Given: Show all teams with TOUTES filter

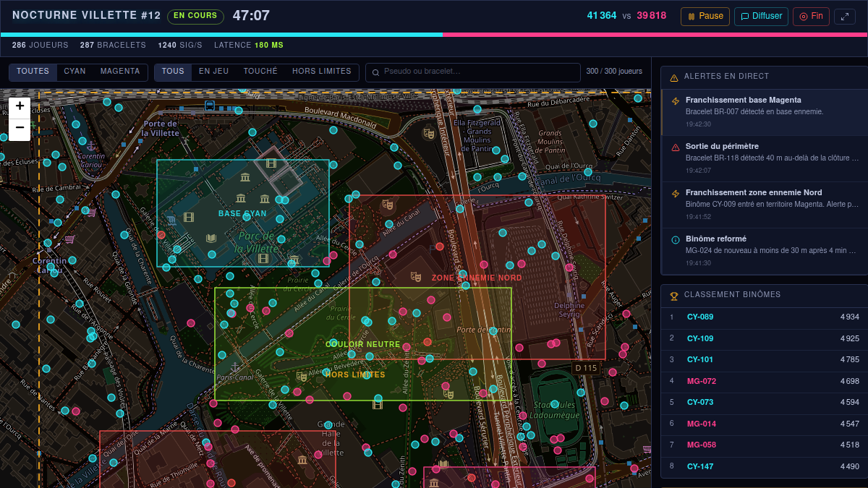Looking at the screenshot, I should pos(33,72).
